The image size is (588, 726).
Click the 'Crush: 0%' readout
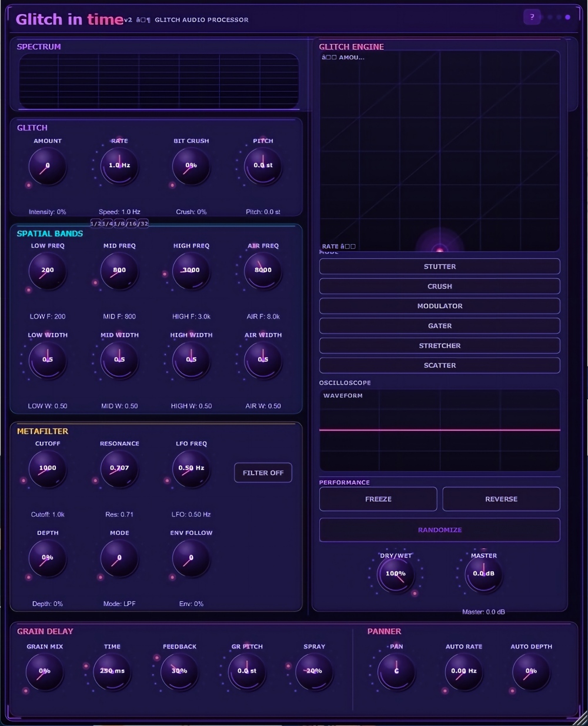click(x=191, y=212)
